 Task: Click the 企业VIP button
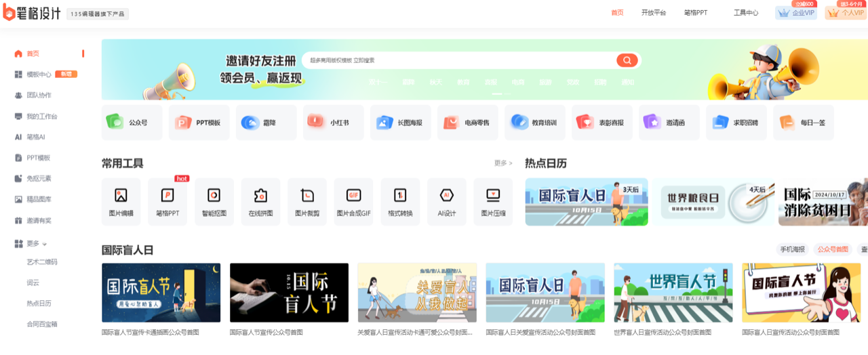[x=796, y=13]
